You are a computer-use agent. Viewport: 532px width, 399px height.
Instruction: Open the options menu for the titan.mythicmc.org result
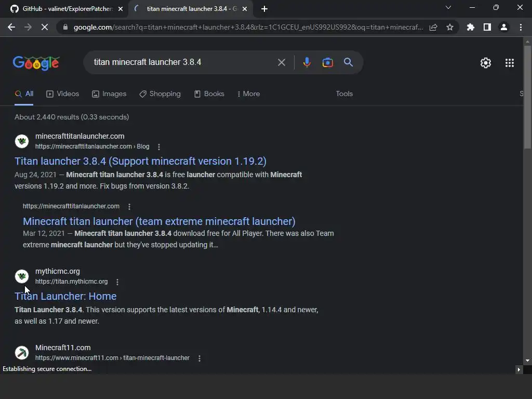click(117, 282)
